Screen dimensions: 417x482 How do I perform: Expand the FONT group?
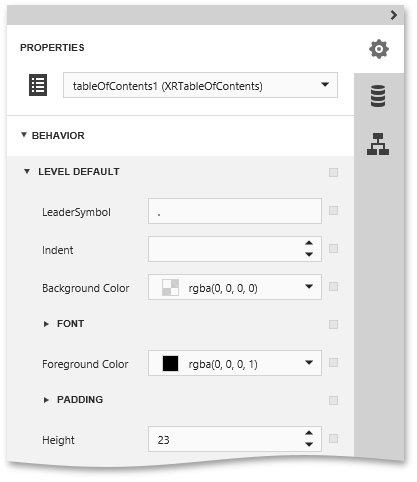point(46,324)
